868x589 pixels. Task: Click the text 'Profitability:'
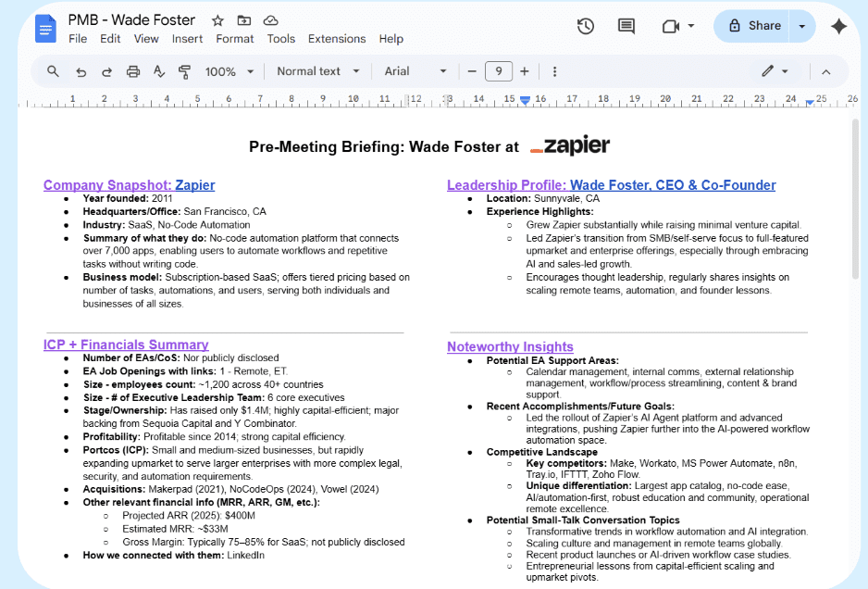[112, 436]
